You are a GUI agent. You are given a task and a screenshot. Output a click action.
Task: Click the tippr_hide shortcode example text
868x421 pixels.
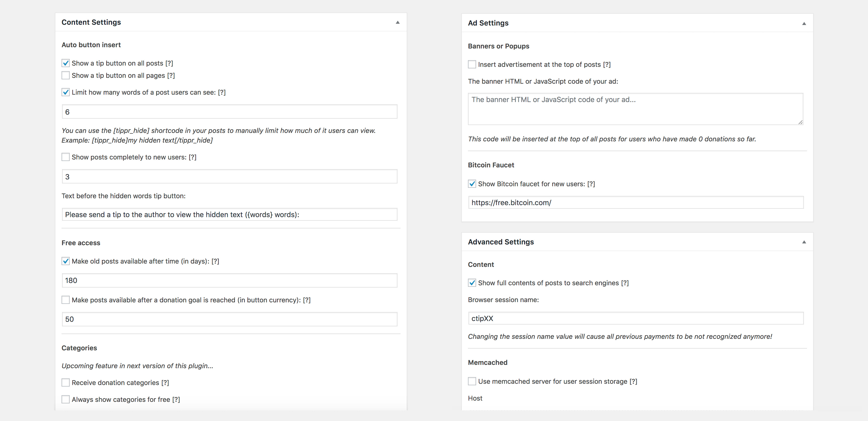click(x=137, y=140)
